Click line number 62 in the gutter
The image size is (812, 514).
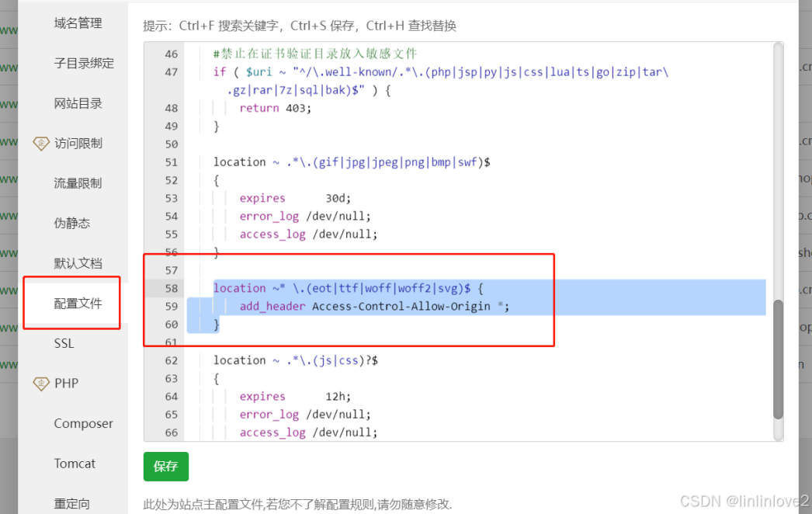(x=172, y=360)
